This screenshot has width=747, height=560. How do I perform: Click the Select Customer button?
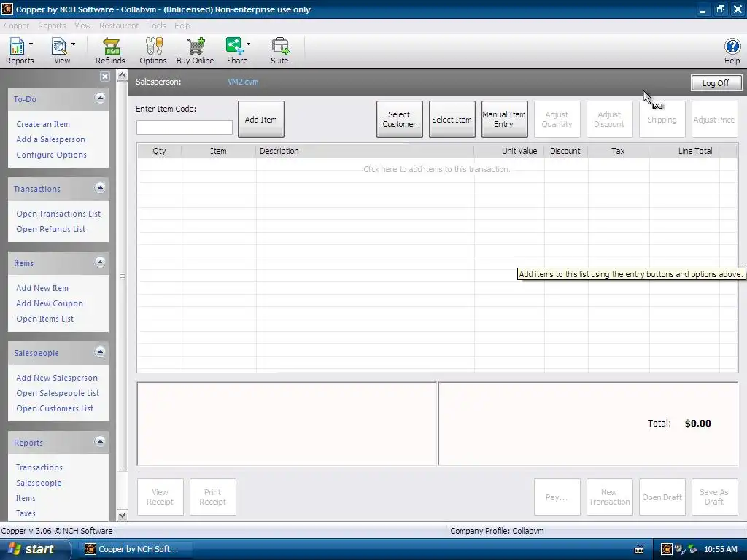tap(399, 120)
